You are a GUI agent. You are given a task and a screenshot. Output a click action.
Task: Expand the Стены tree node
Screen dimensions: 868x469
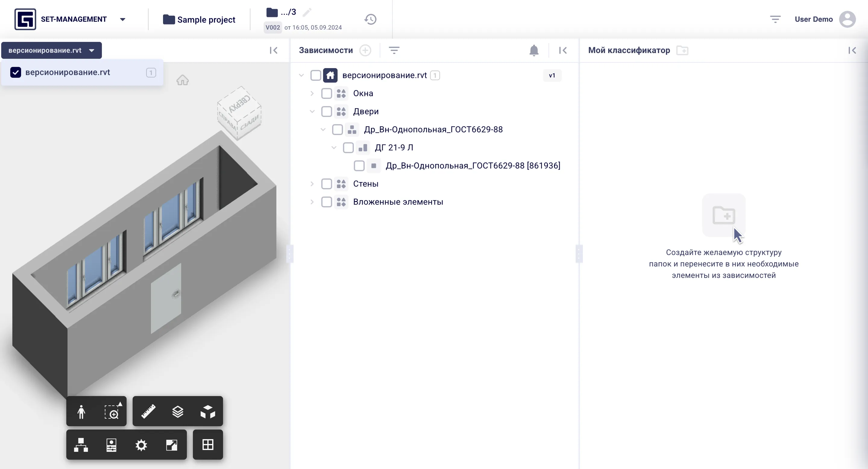coord(312,184)
